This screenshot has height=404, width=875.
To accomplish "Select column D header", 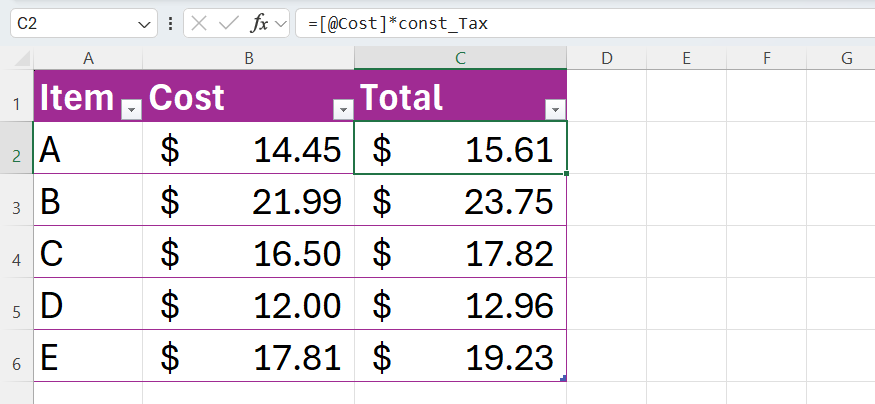I will 607,58.
